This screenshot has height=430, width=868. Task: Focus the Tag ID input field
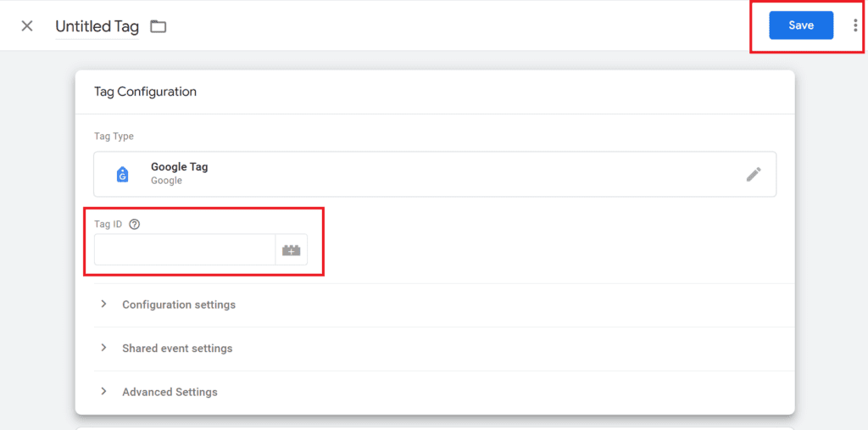click(x=185, y=250)
